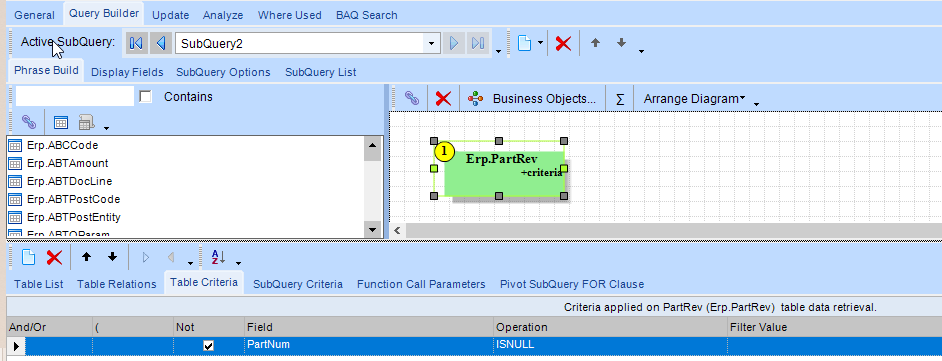Image resolution: width=942 pixels, height=361 pixels.
Task: Click the A-Z sort criteria icon
Action: pos(218,257)
